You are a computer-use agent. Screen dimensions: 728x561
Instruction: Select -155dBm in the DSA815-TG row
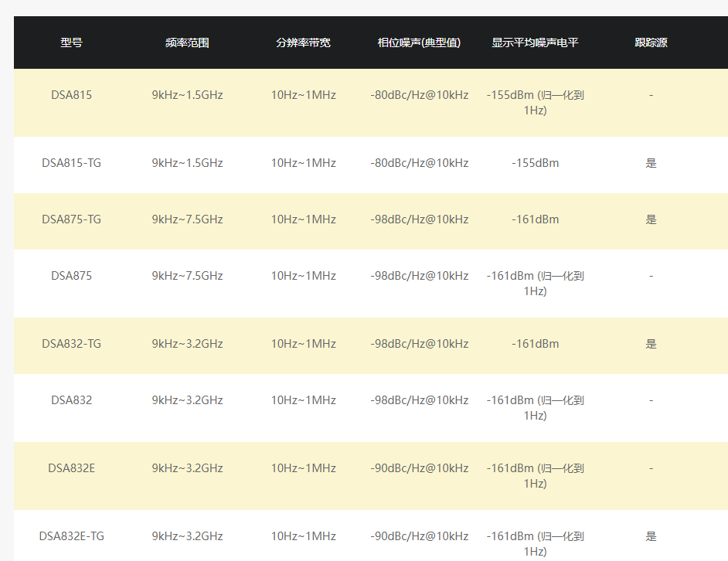tap(536, 163)
